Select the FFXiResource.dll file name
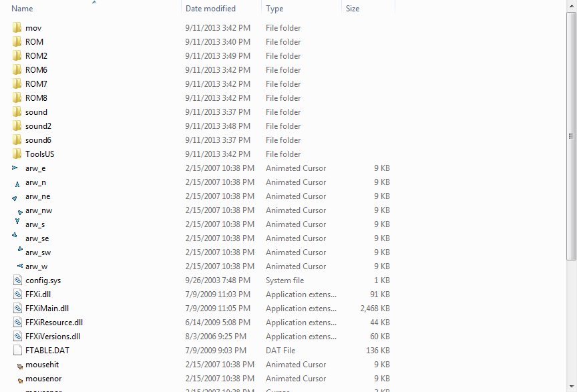The image size is (577, 392). click(x=54, y=323)
